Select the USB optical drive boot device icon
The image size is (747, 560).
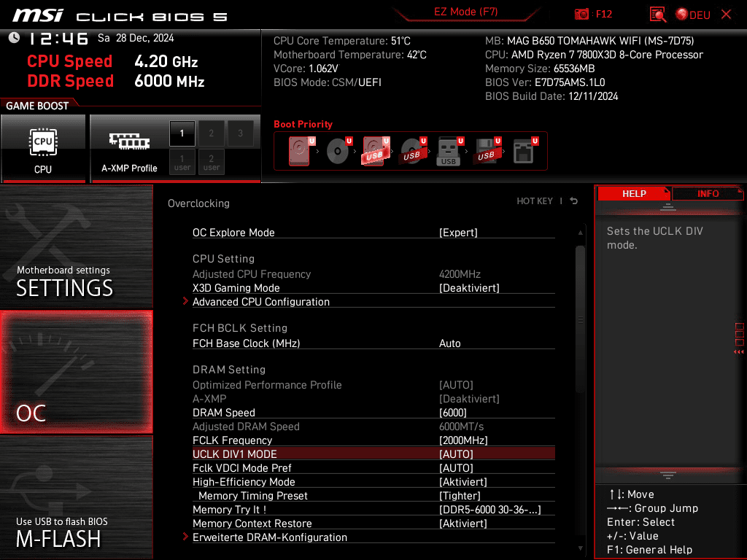413,151
